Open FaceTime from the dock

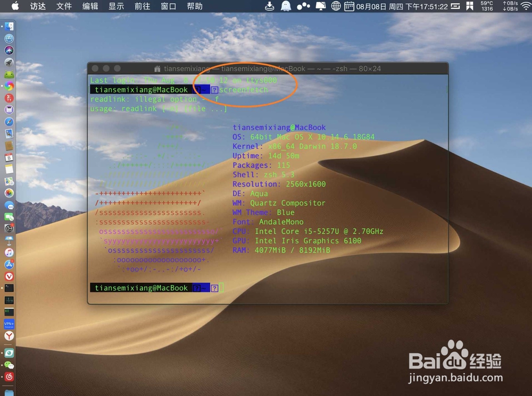tap(9, 217)
